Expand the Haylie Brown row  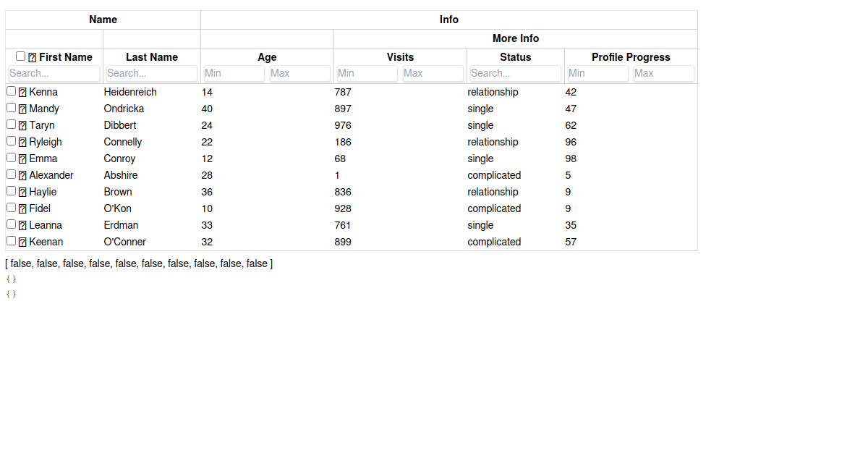coord(22,193)
